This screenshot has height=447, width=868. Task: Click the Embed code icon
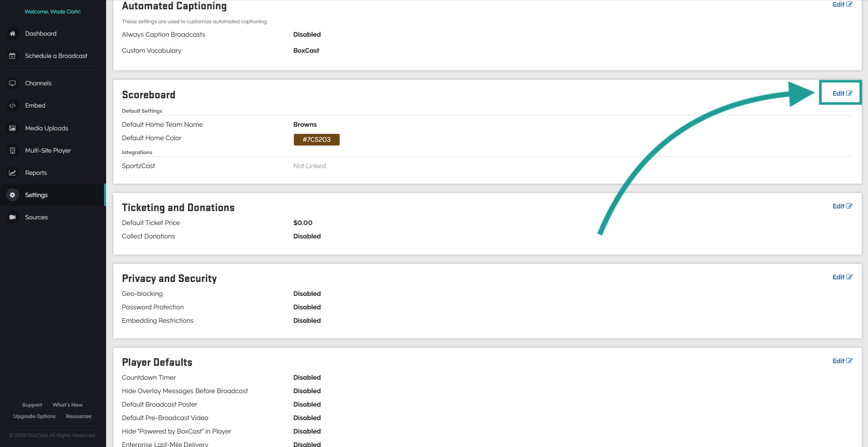12,106
